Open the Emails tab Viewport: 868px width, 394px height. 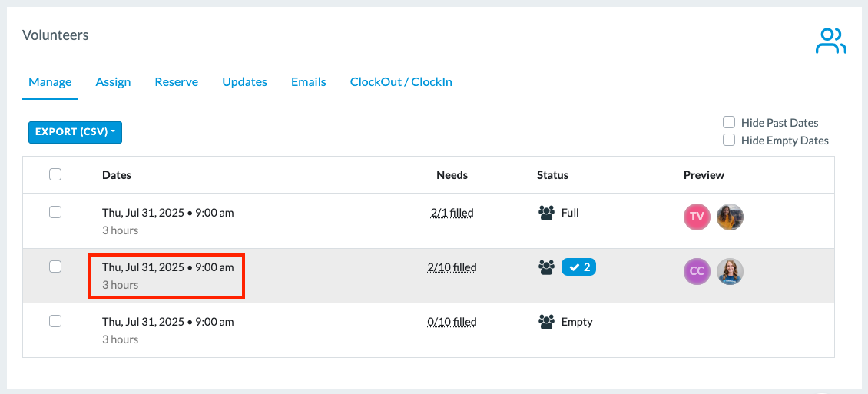(308, 82)
